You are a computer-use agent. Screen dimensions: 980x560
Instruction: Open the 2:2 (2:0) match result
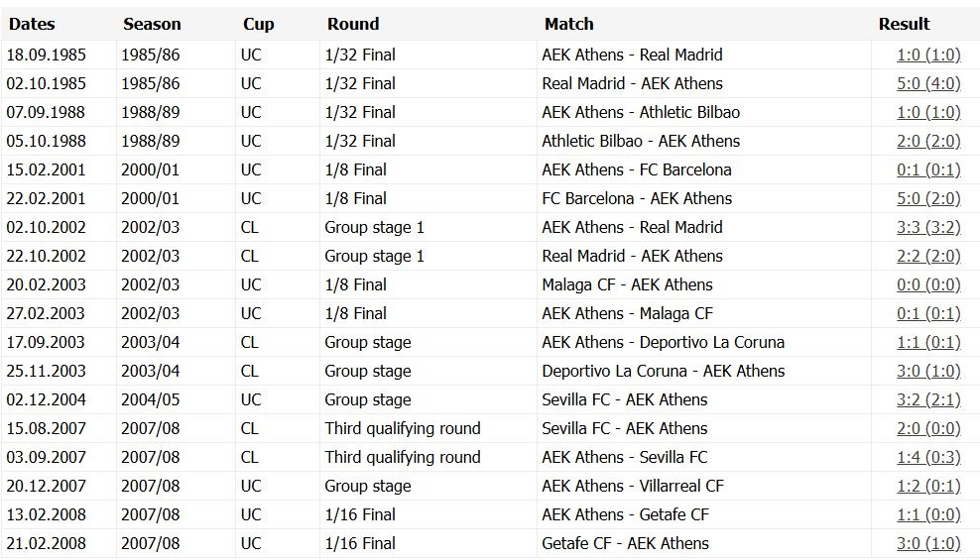[927, 256]
